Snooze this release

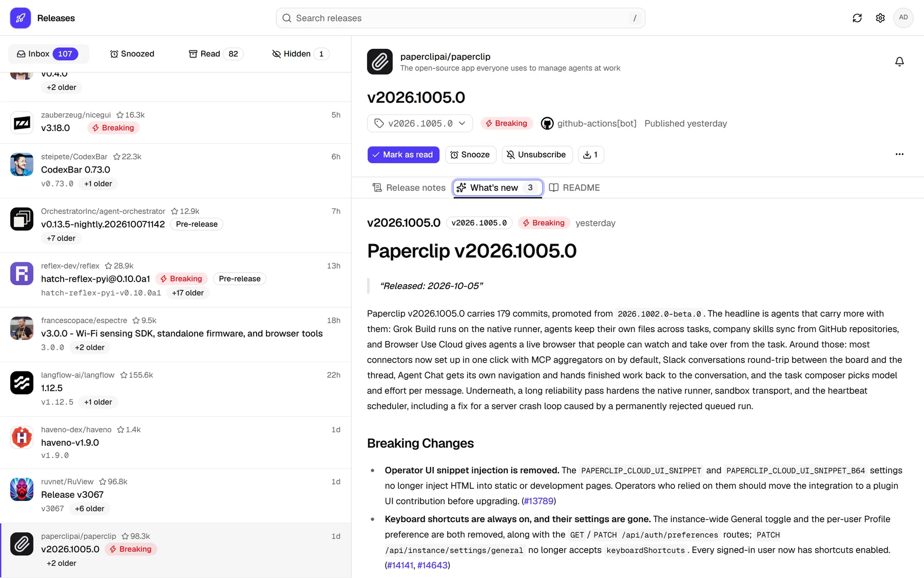(x=471, y=155)
